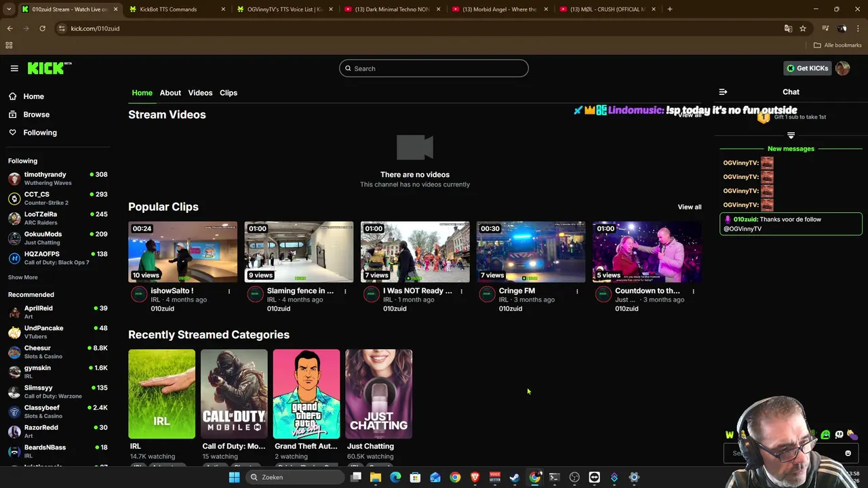This screenshot has width=868, height=488.
Task: Open gymskin recommended channel
Action: tap(58, 371)
